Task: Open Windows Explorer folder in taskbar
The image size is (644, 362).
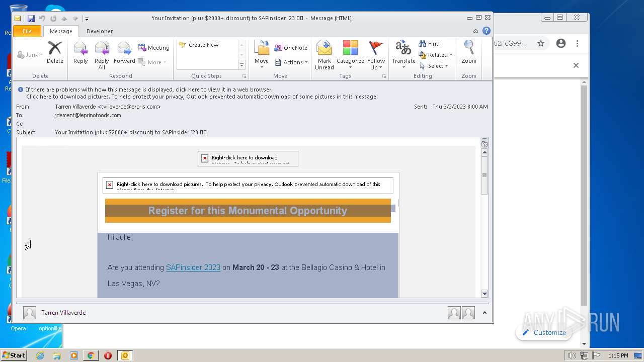Action: [57, 355]
